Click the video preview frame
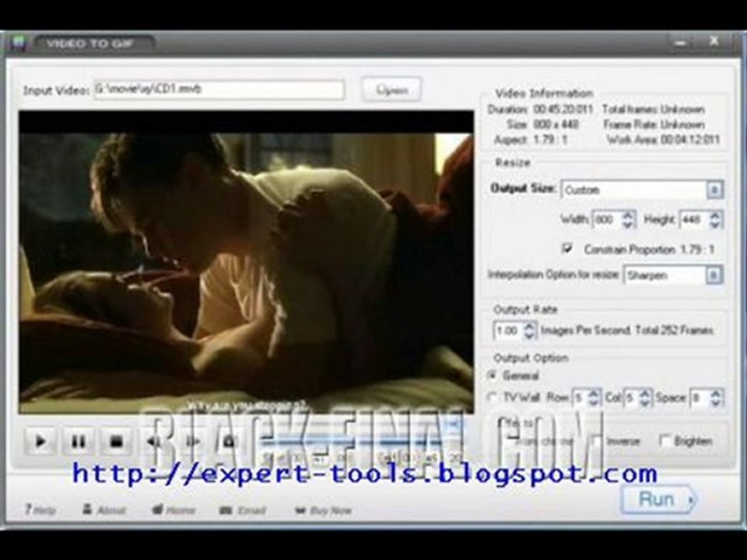The image size is (747, 560). [x=247, y=262]
